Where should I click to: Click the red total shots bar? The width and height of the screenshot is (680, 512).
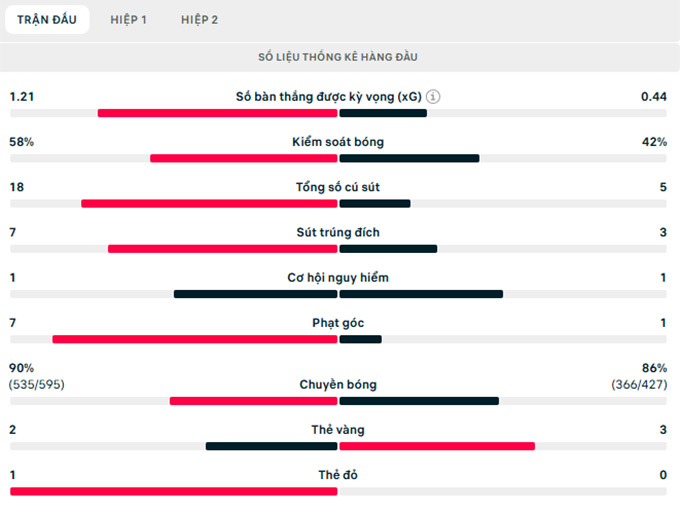click(209, 204)
